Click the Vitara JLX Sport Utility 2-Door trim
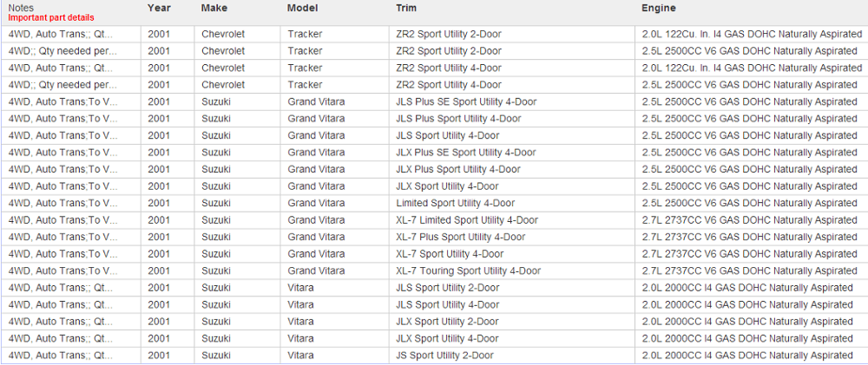The image size is (868, 365). tap(447, 322)
